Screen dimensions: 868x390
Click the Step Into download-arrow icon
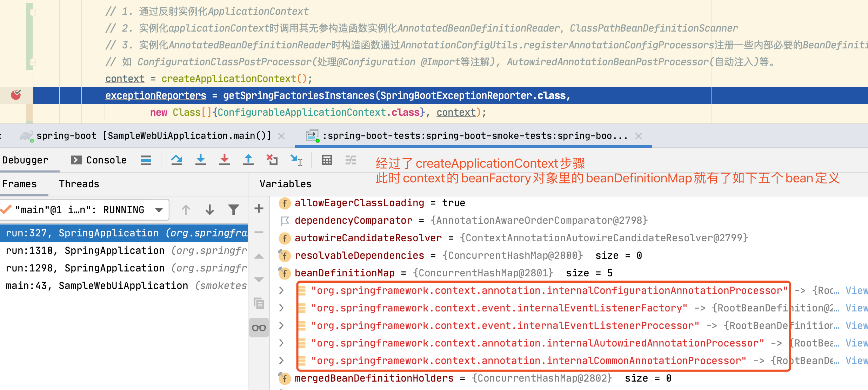click(x=200, y=160)
